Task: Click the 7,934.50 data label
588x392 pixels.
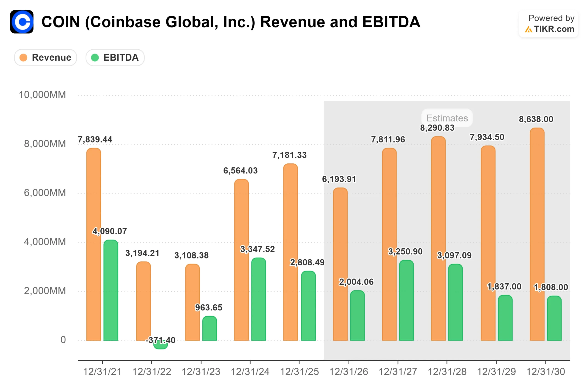Action: click(x=486, y=137)
